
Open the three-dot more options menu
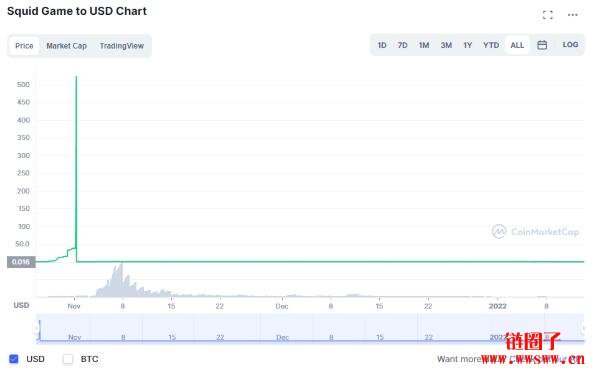tap(572, 15)
